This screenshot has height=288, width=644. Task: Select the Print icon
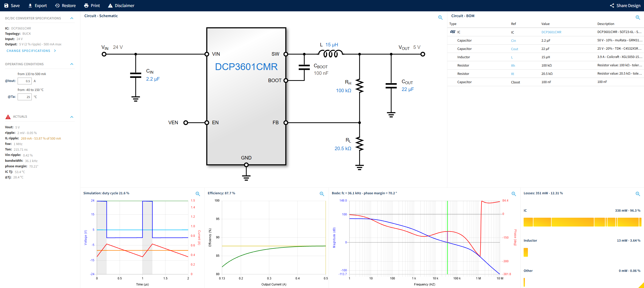coord(86,5)
